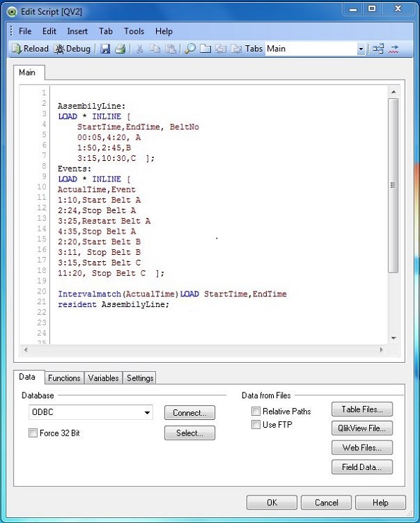The image size is (420, 523).
Task: Click the Table Files... button
Action: [x=362, y=409]
